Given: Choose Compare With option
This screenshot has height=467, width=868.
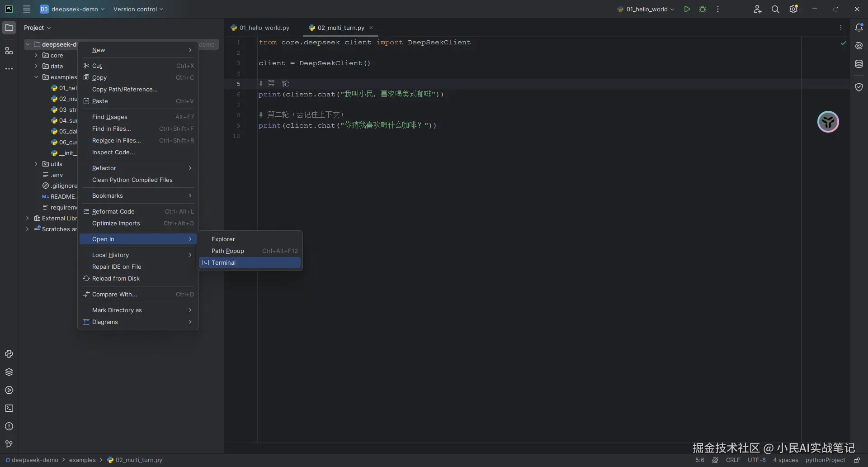Looking at the screenshot, I should point(138,294).
